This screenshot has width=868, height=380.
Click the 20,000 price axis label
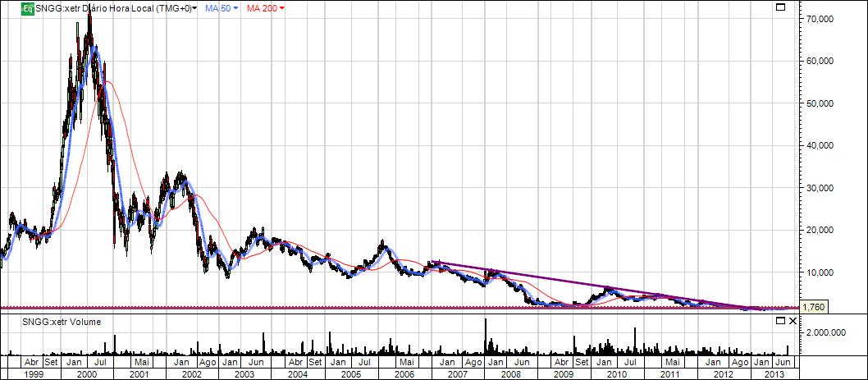pyautogui.click(x=818, y=230)
